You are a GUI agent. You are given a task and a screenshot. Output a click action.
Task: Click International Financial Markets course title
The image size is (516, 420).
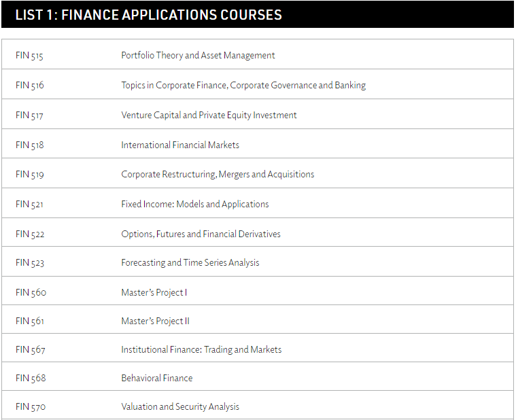[180, 145]
